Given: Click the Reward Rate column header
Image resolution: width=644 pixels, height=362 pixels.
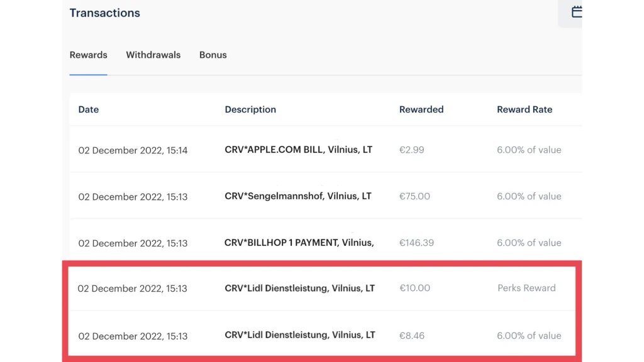Looking at the screenshot, I should pos(524,109).
